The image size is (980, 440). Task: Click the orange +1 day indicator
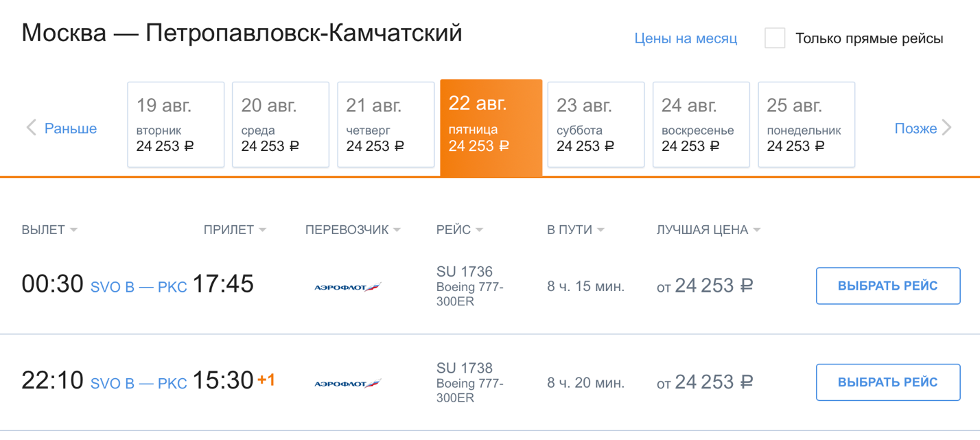pos(266,380)
